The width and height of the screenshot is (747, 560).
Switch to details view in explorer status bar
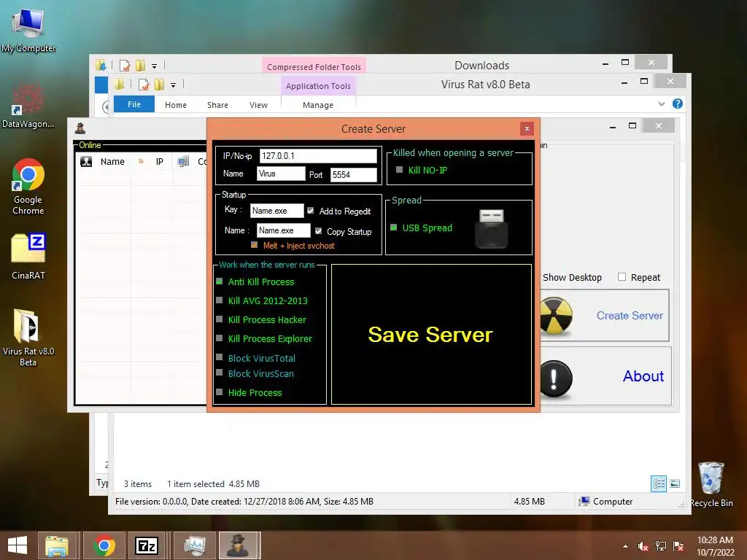659,484
